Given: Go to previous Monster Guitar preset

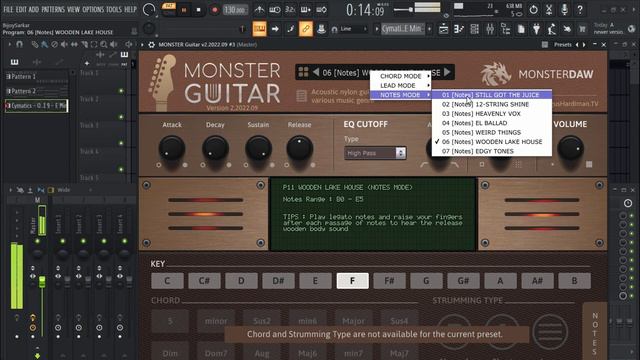Looking at the screenshot, I should click(316, 73).
